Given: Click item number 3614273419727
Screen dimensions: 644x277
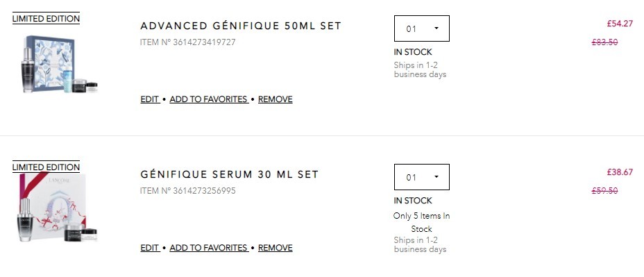Looking at the screenshot, I should click(188, 42).
